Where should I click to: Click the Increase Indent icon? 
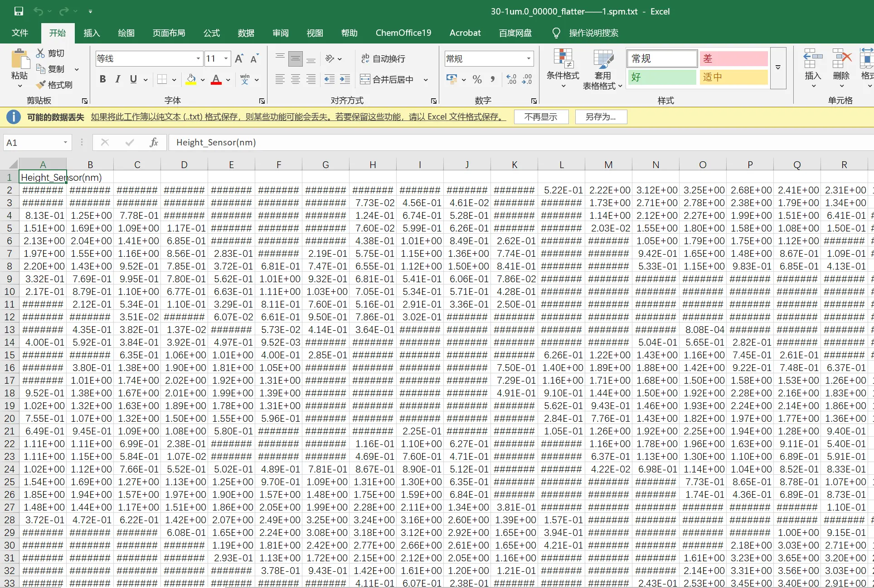(x=345, y=80)
